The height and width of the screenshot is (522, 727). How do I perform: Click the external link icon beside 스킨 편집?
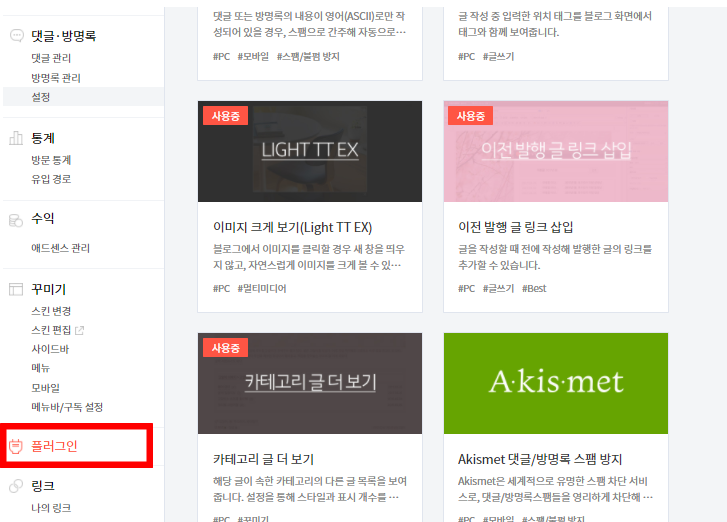pos(79,331)
